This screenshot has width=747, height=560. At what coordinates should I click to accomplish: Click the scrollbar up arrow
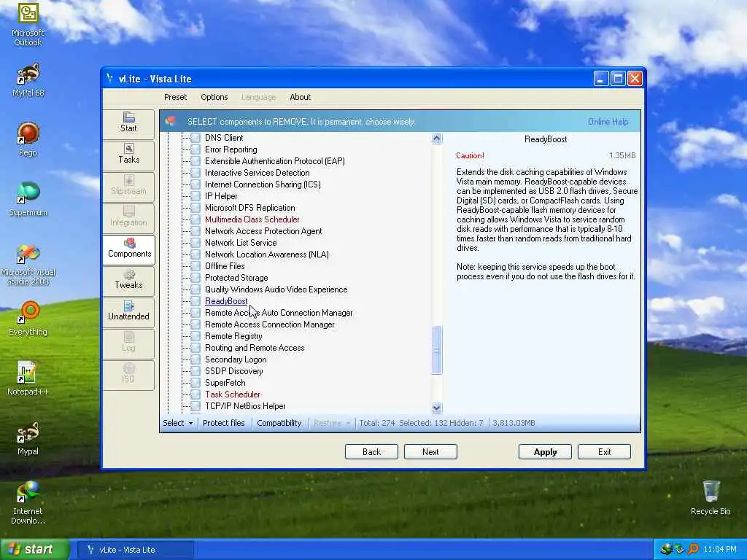[x=436, y=139]
